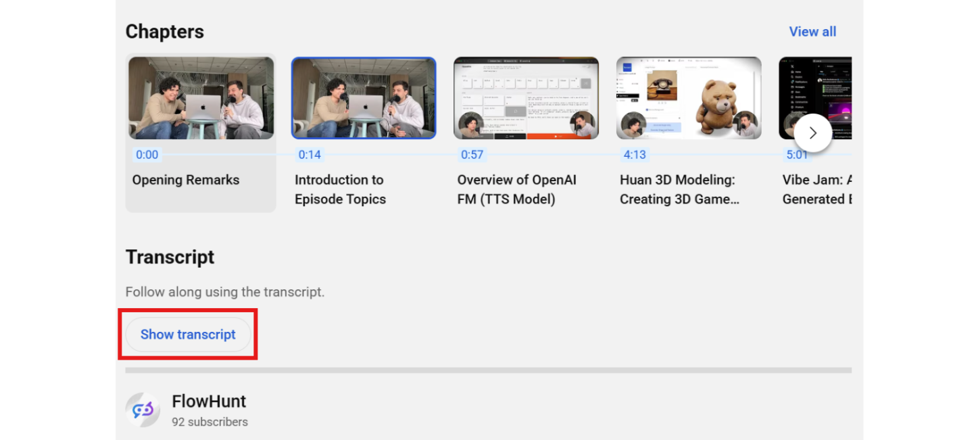Open the 'Overview of OpenAI FM' chapter thumbnail
Image resolution: width=980 pixels, height=440 pixels.
click(526, 97)
